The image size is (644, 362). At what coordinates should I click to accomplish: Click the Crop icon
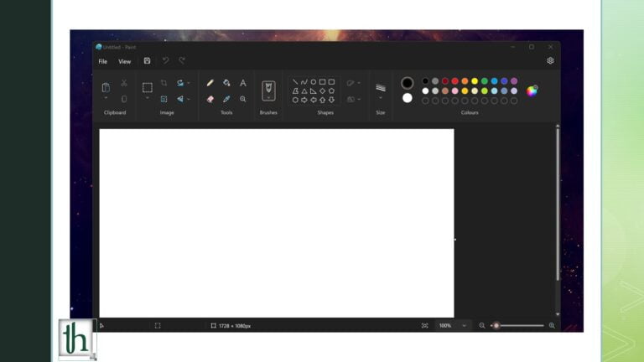tap(164, 83)
